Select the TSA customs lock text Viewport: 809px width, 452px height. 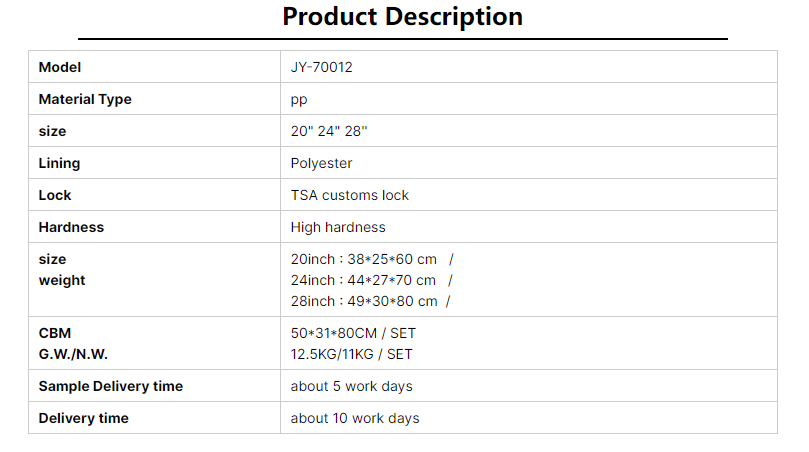coord(349,195)
